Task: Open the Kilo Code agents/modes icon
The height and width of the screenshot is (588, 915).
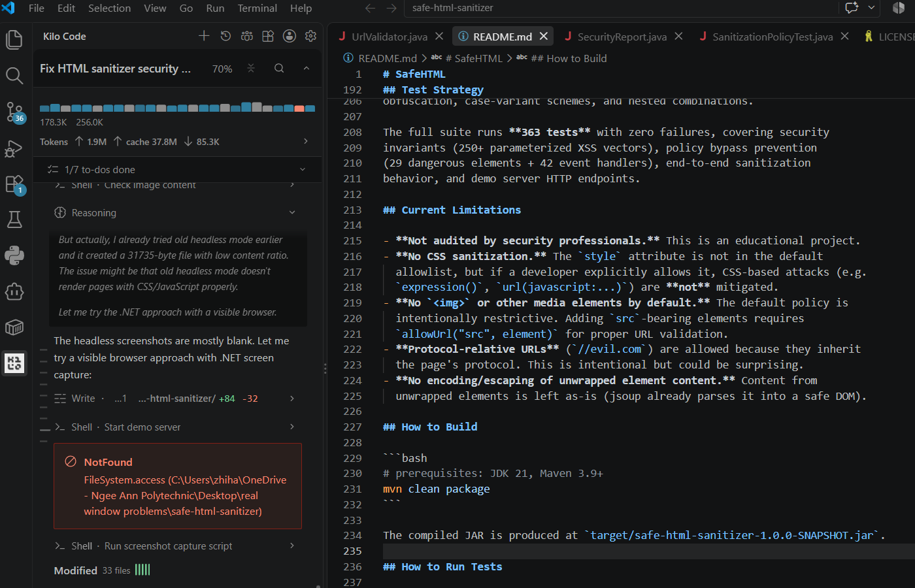Action: click(x=247, y=36)
